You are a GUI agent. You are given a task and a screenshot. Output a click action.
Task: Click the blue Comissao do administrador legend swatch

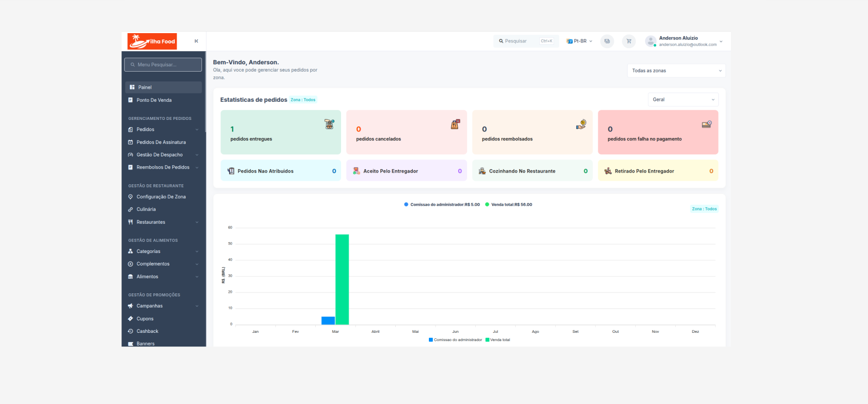pyautogui.click(x=431, y=340)
